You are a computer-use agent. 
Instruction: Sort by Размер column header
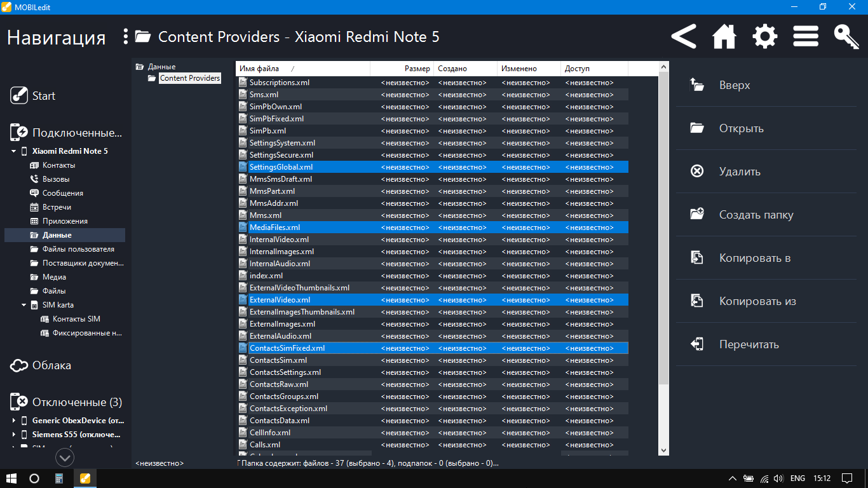402,69
